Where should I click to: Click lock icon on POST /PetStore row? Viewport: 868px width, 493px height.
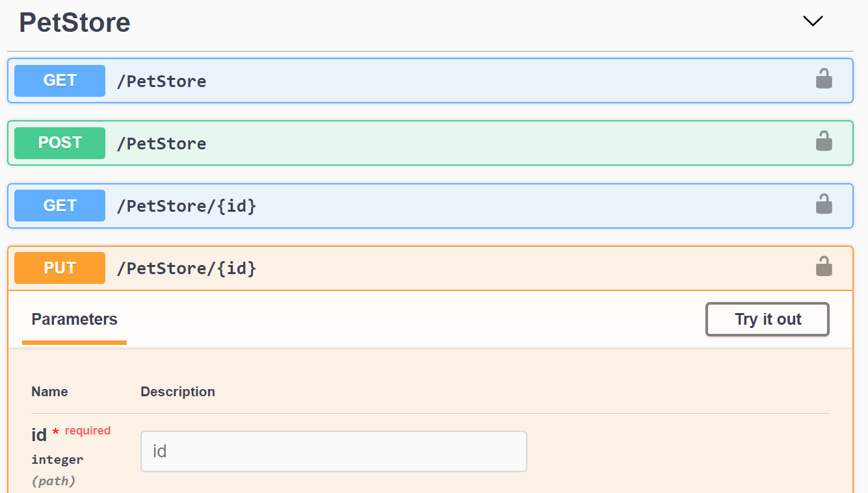pos(824,141)
